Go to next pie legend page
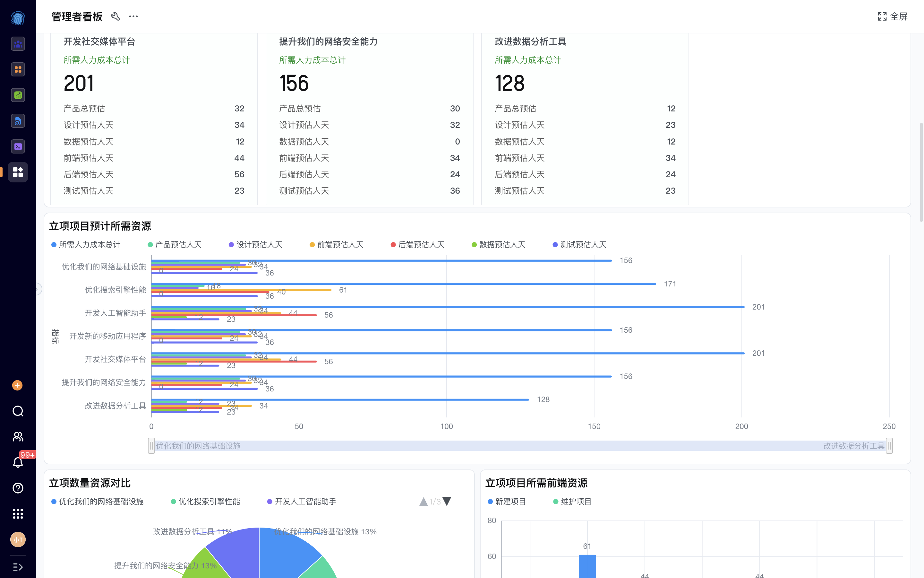 pos(447,502)
